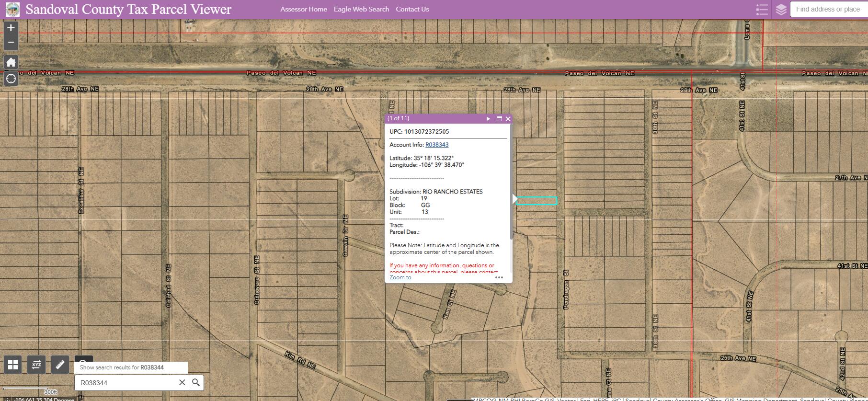The height and width of the screenshot is (401, 868).
Task: Open Eagle Web Search
Action: [x=361, y=9]
